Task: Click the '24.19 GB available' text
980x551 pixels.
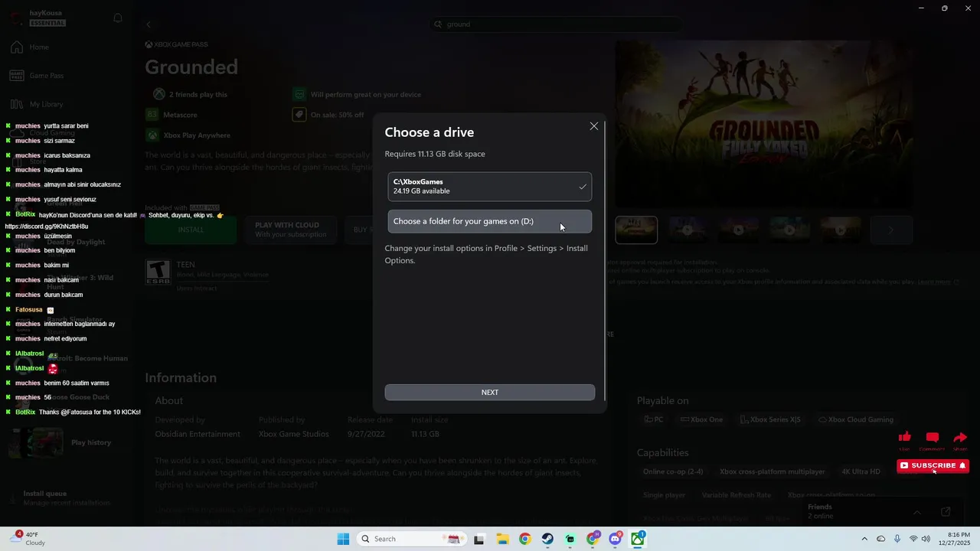Action: (x=422, y=191)
